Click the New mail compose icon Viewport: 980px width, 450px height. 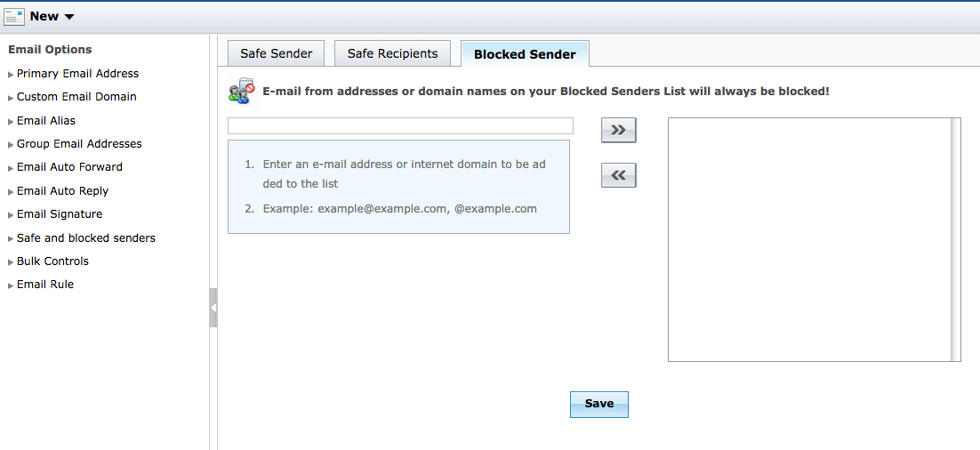(14, 16)
